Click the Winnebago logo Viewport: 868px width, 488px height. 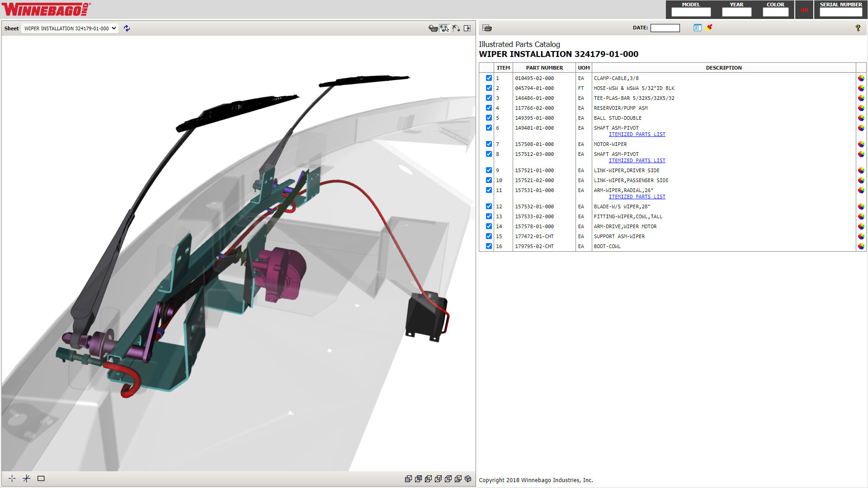pos(46,9)
